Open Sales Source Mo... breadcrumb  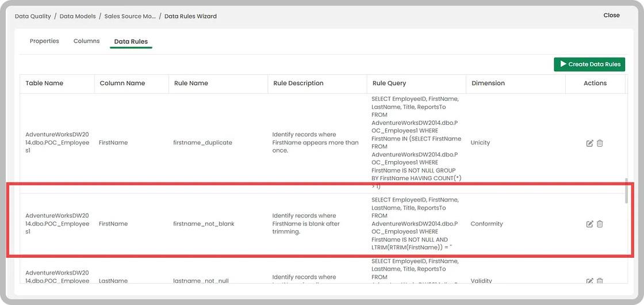pyautogui.click(x=130, y=17)
